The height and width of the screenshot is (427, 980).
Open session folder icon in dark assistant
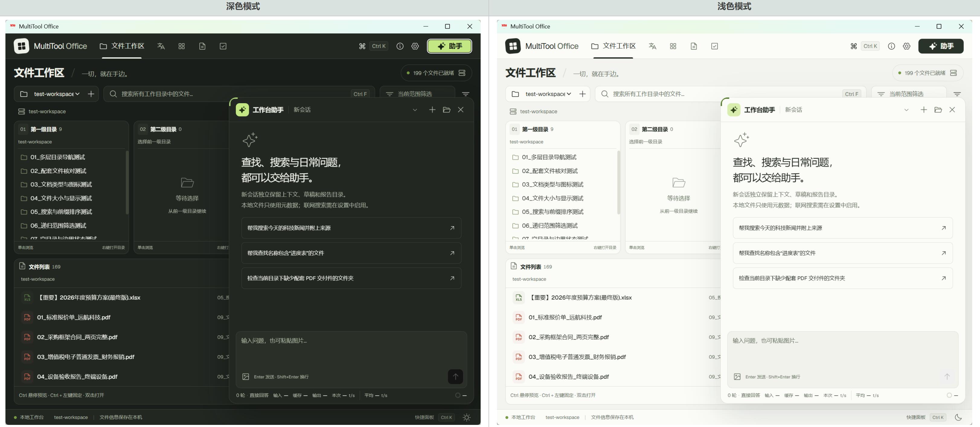447,110
